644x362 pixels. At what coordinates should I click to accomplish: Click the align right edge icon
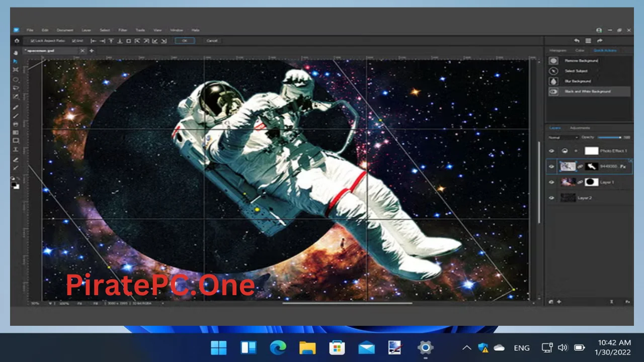pyautogui.click(x=102, y=41)
